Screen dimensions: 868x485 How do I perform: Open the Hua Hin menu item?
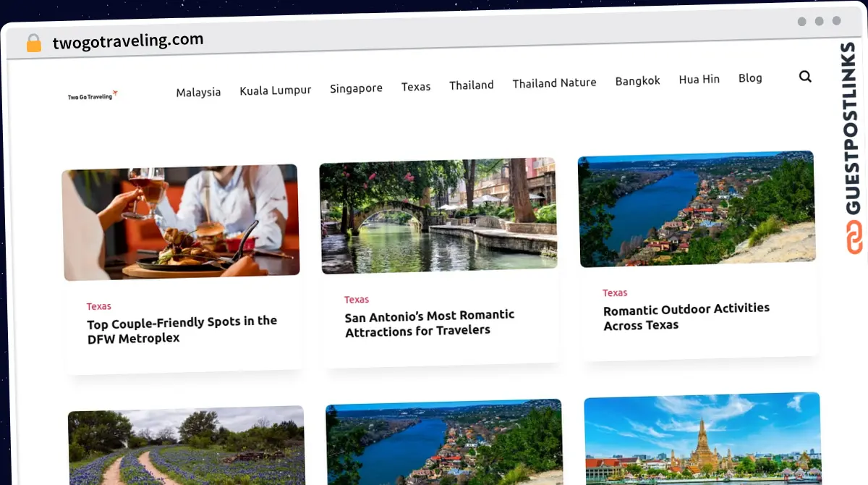(x=699, y=80)
